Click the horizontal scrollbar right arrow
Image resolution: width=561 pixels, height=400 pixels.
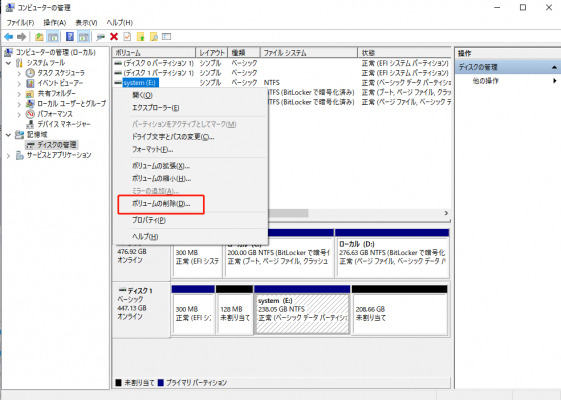[x=446, y=213]
